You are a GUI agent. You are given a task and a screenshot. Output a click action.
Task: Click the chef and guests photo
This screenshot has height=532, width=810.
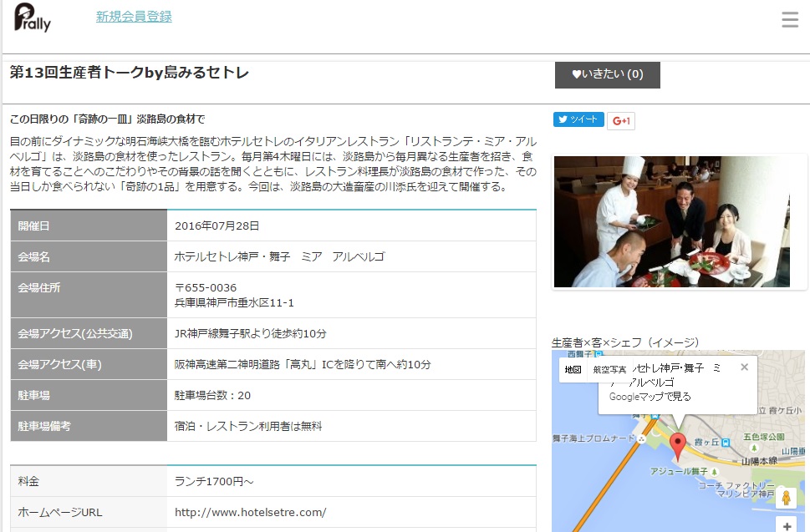coord(671,221)
